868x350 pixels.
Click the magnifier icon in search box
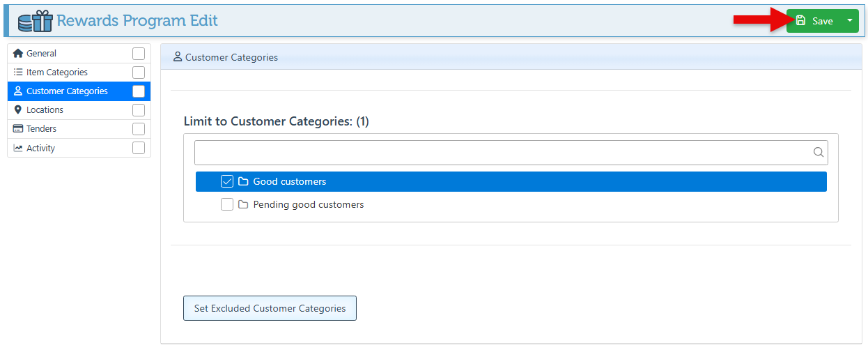tap(819, 153)
